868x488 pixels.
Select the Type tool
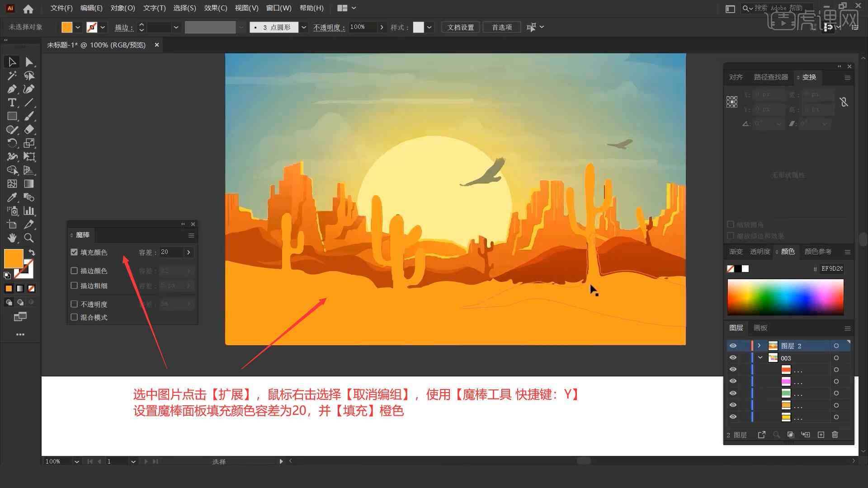tap(11, 102)
